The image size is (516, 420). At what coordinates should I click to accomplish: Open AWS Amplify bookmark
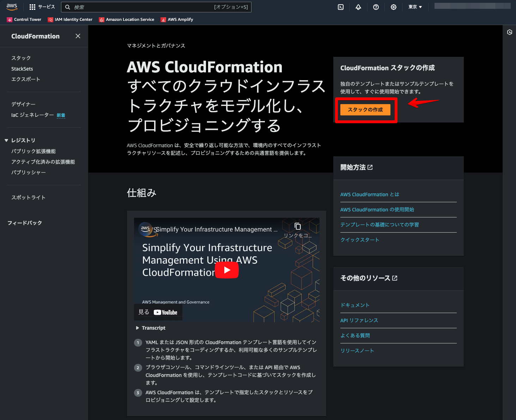pos(177,19)
